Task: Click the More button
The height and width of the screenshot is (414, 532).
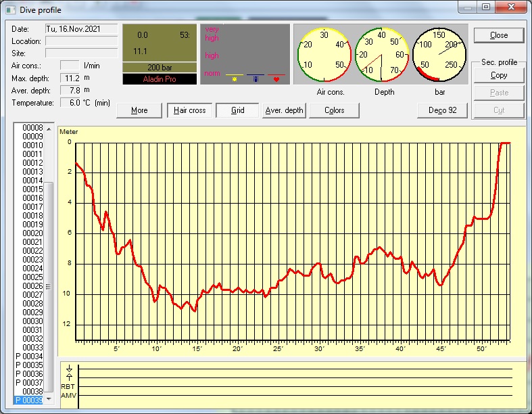Action: pos(139,110)
